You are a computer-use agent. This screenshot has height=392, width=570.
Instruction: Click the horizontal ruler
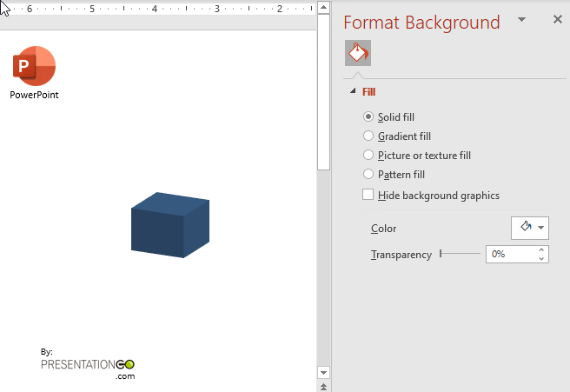tap(158, 8)
